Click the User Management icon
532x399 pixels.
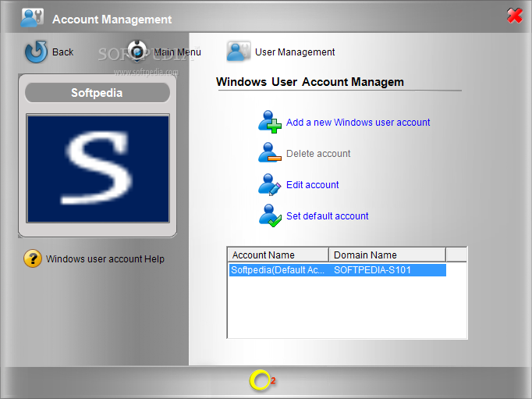point(239,52)
